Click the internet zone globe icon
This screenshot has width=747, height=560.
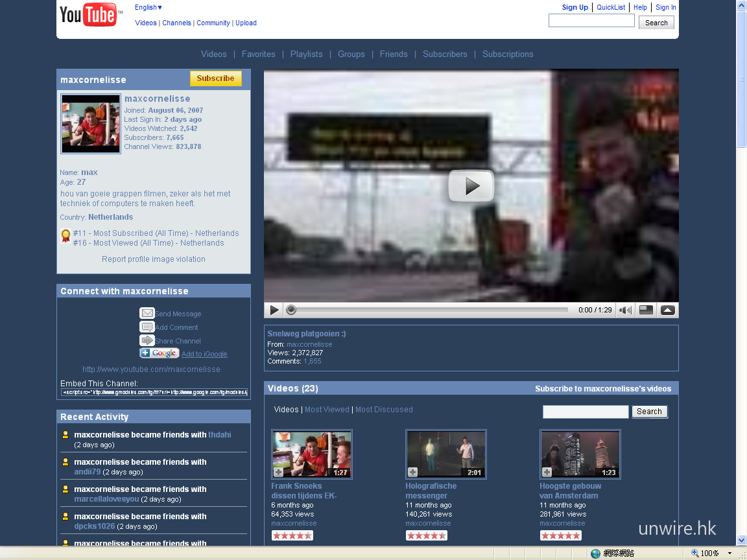(x=595, y=554)
